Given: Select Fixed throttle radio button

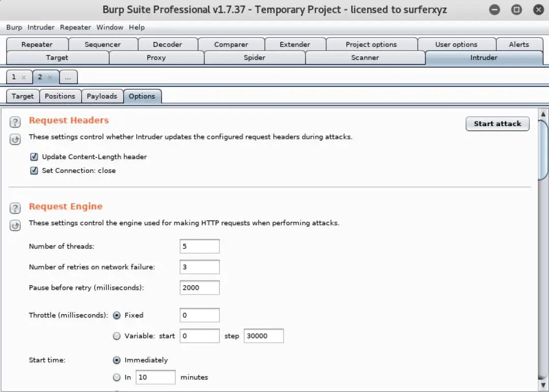Looking at the screenshot, I should pyautogui.click(x=116, y=315).
